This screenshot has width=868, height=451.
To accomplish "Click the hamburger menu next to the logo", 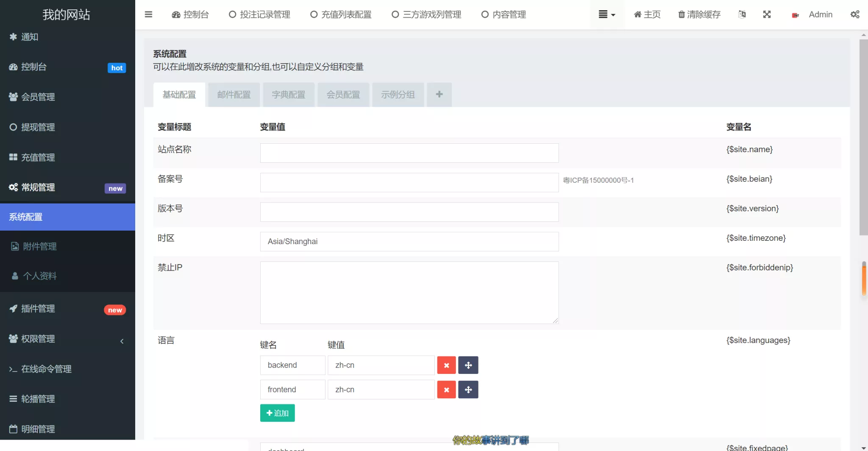I will [x=148, y=14].
